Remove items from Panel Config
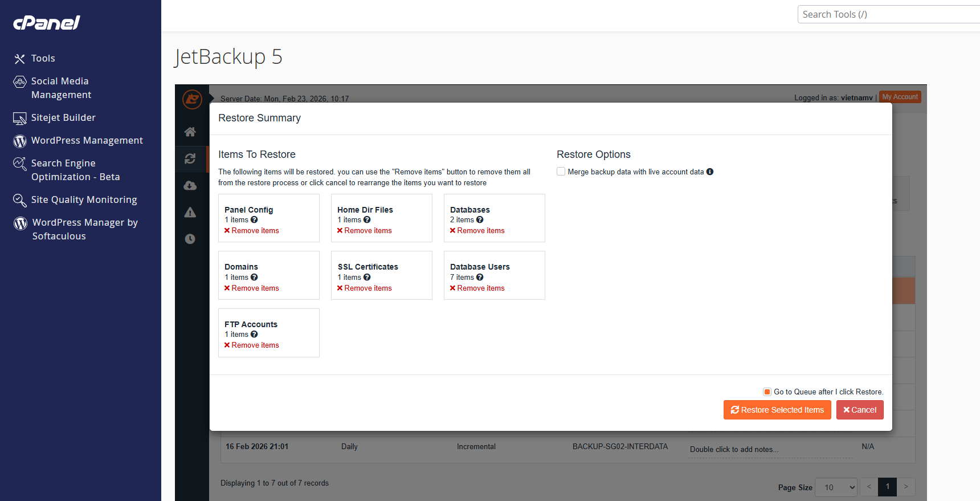The width and height of the screenshot is (980, 501). [x=252, y=230]
